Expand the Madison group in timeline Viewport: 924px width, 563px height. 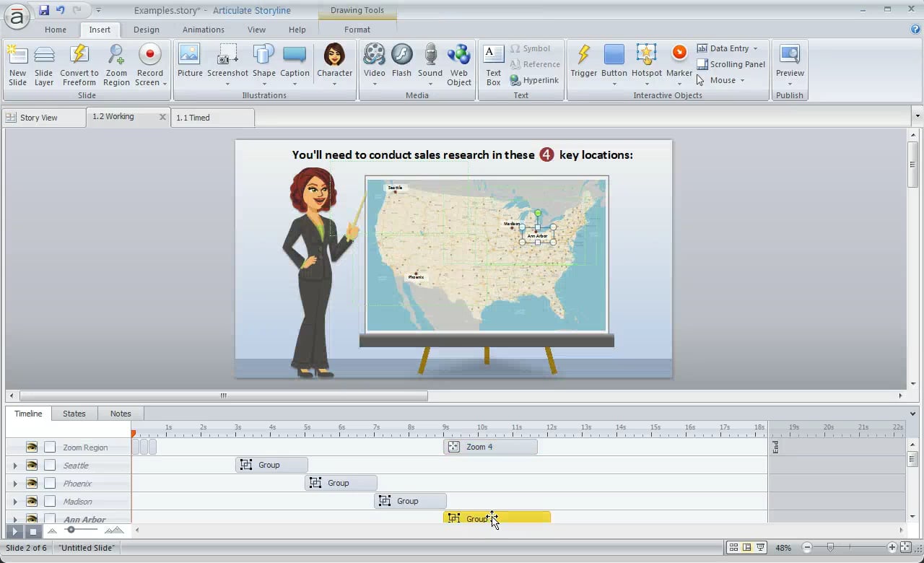15,502
